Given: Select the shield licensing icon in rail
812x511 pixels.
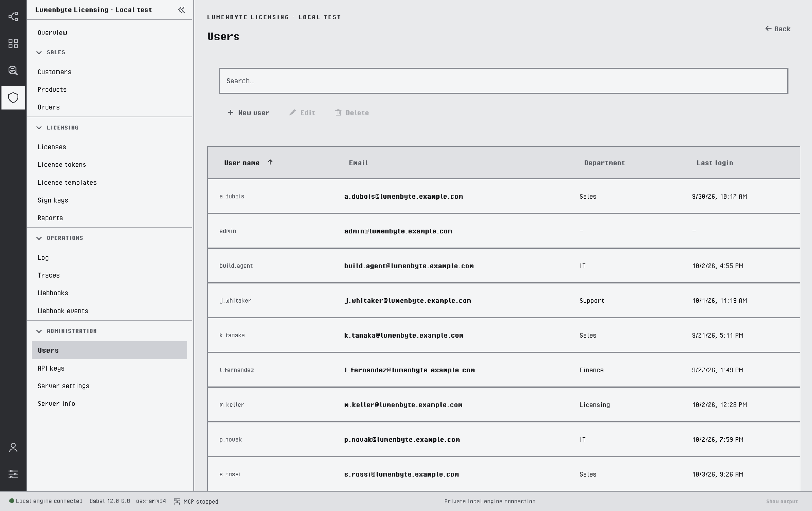Looking at the screenshot, I should tap(13, 98).
